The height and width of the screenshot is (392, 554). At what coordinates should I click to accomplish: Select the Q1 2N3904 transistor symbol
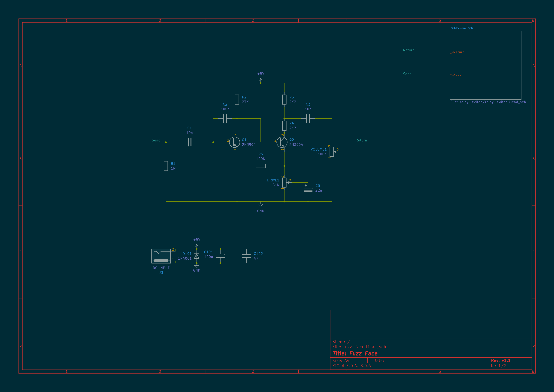[234, 142]
